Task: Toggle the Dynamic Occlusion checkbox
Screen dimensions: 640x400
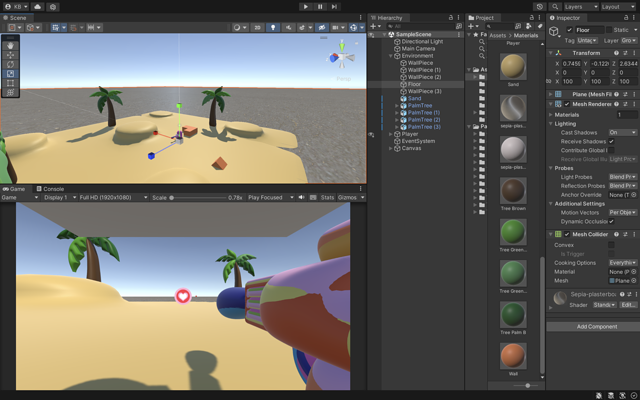Action: click(x=611, y=221)
